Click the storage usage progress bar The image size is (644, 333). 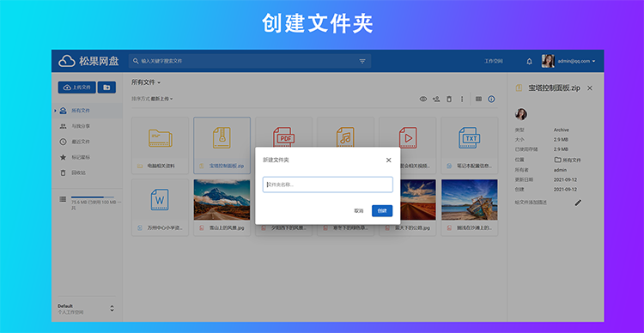93,197
